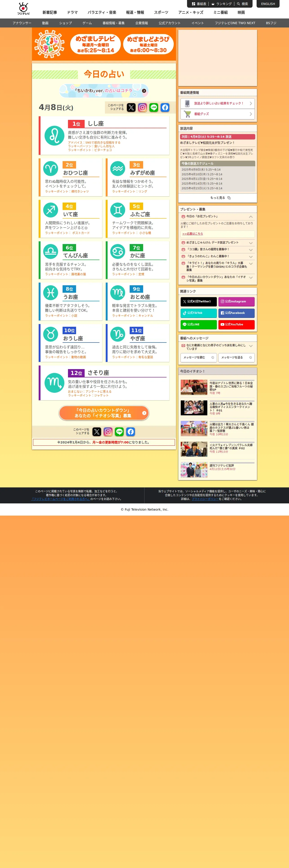Open 公式X(旧Twitter) link

[199, 302]
